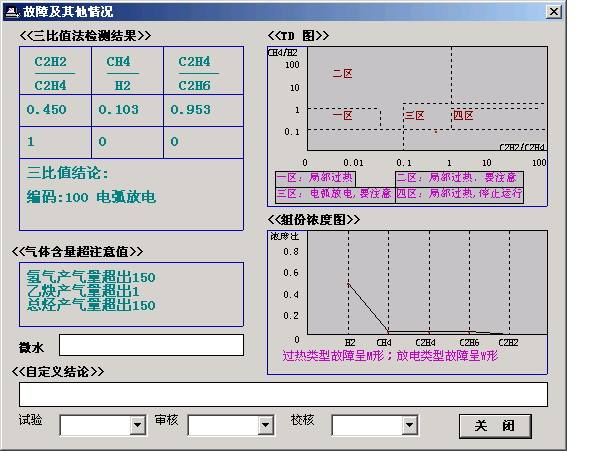
Task: Click the 编码:100 电弧放电 conclusion text
Action: click(91, 197)
